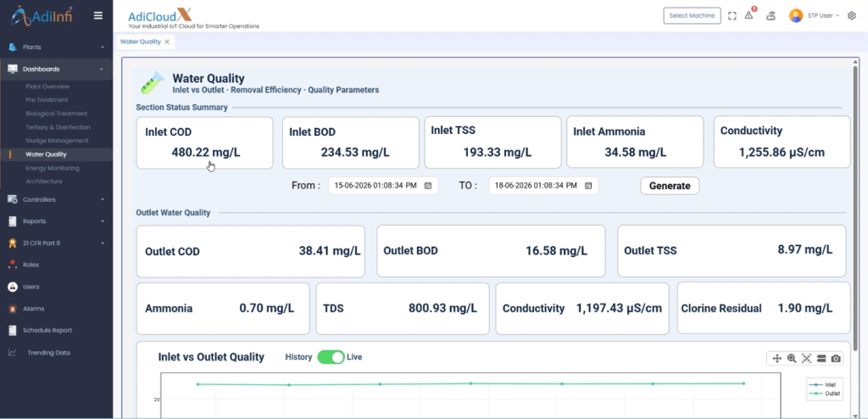
Task: Toggle the History/Live switch
Action: tap(331, 357)
